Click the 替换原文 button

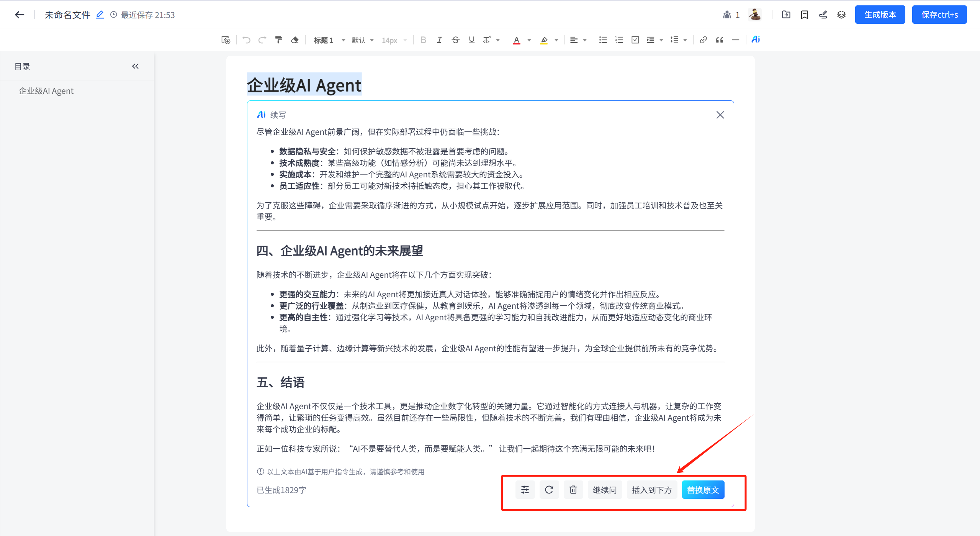click(703, 490)
